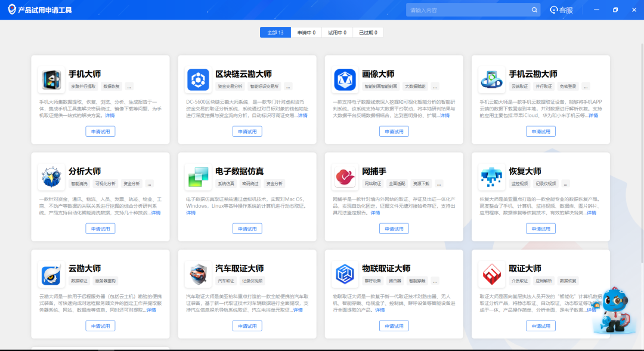Click 申请试用 under 画像大师
Viewport: 644px width, 351px height.
394,131
